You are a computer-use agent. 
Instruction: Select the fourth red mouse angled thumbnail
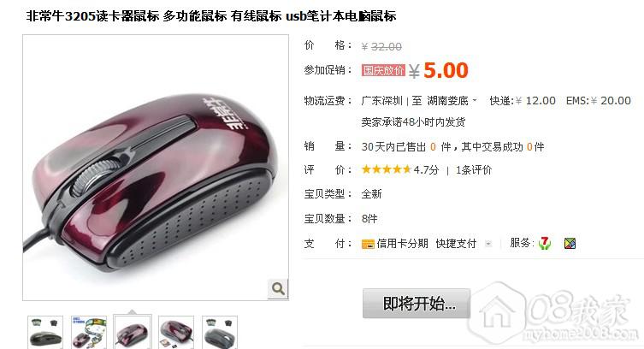tap(176, 332)
